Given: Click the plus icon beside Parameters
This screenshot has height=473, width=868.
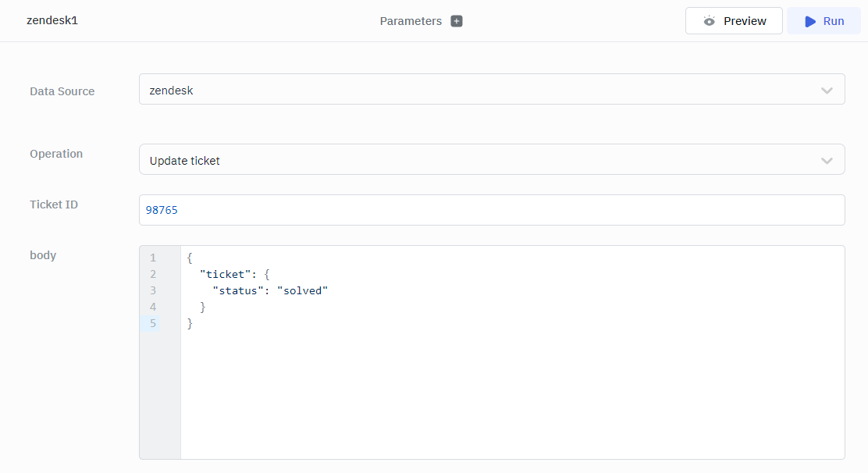Looking at the screenshot, I should click(x=457, y=21).
